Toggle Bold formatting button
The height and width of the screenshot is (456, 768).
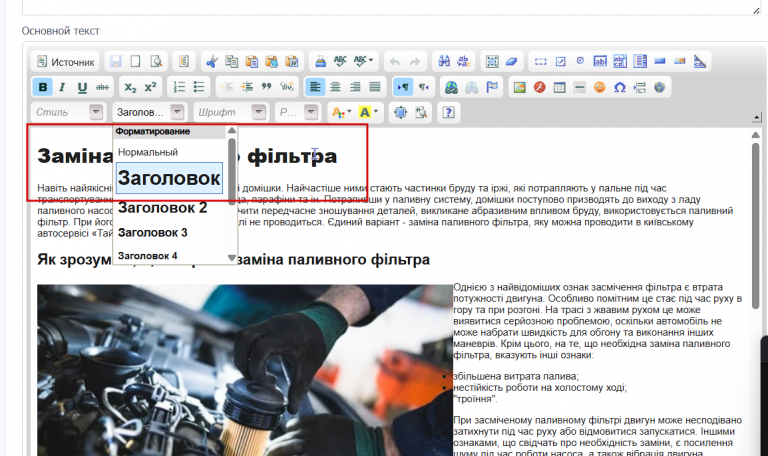pos(43,87)
